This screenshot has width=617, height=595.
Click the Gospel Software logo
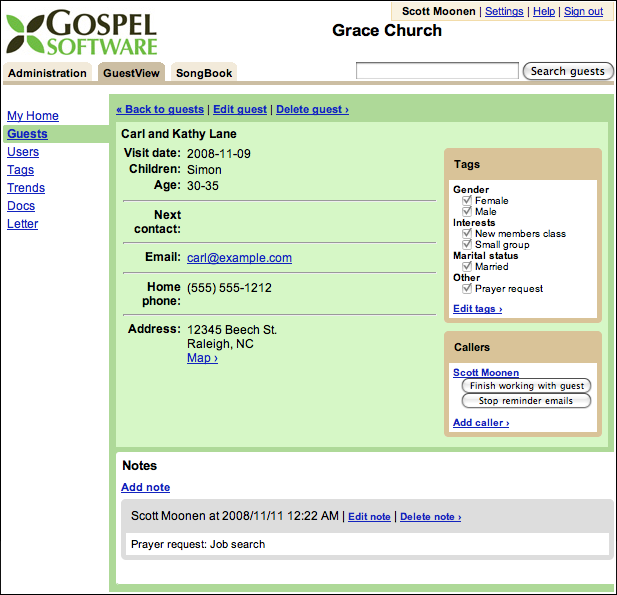coord(81,33)
